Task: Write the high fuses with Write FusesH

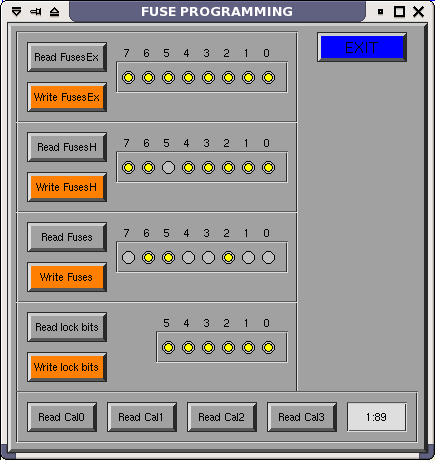Action: (67, 187)
